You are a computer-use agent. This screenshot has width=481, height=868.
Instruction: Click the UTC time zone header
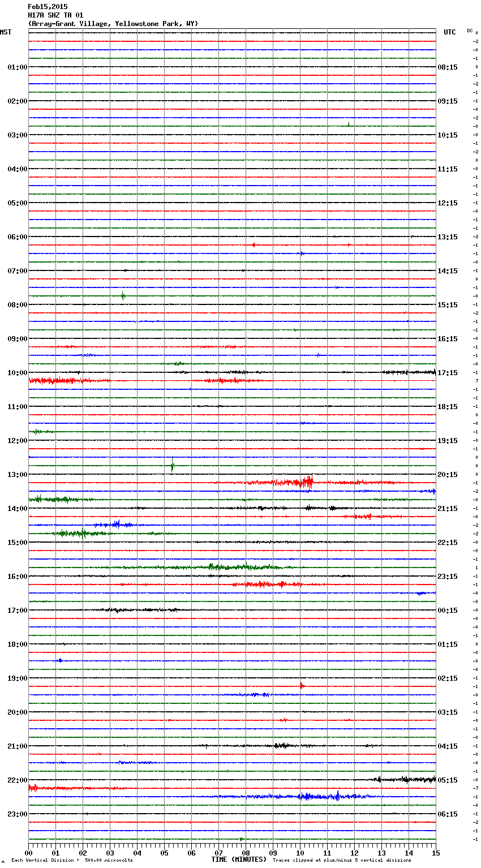coord(449,32)
